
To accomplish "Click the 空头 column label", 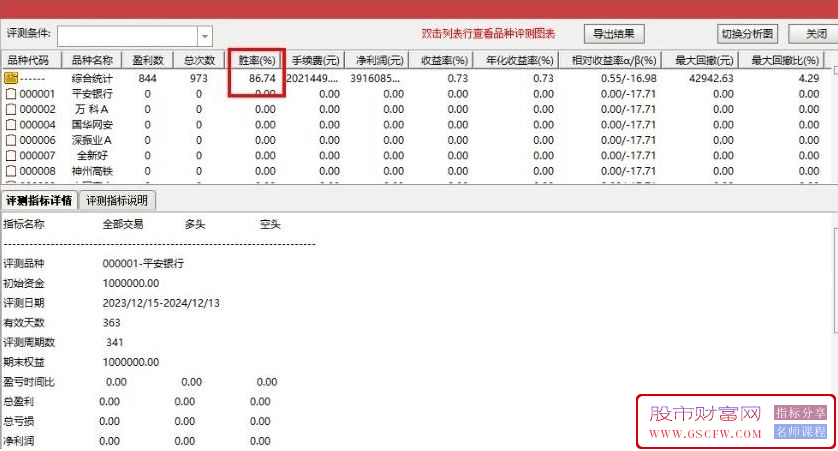I will (x=270, y=224).
